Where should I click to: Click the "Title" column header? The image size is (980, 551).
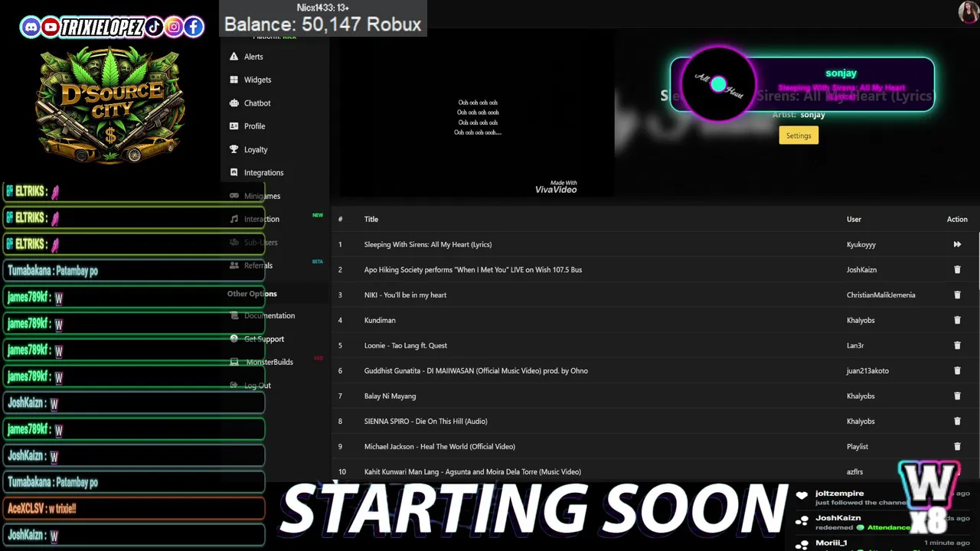371,220
